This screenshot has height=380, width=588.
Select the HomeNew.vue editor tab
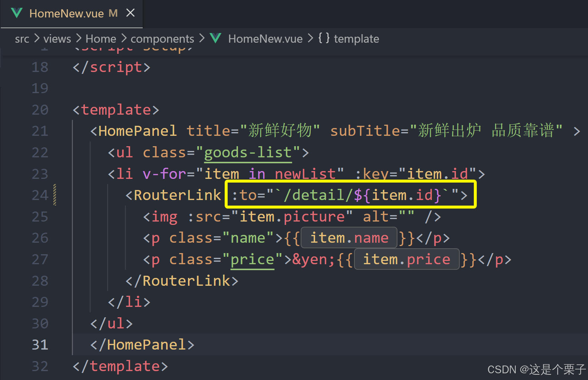[72, 14]
